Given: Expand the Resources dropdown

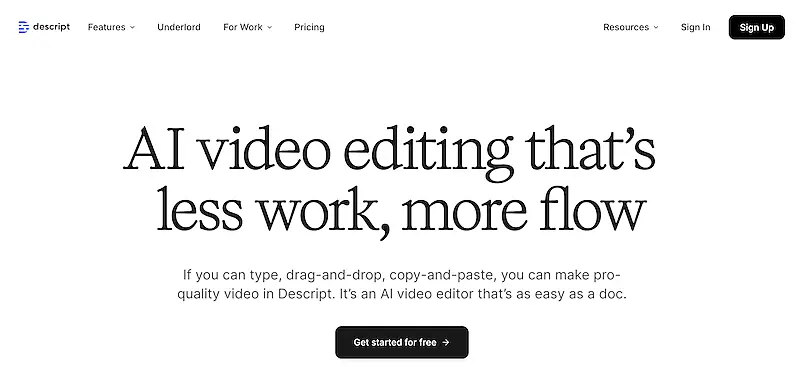Looking at the screenshot, I should click(x=631, y=27).
